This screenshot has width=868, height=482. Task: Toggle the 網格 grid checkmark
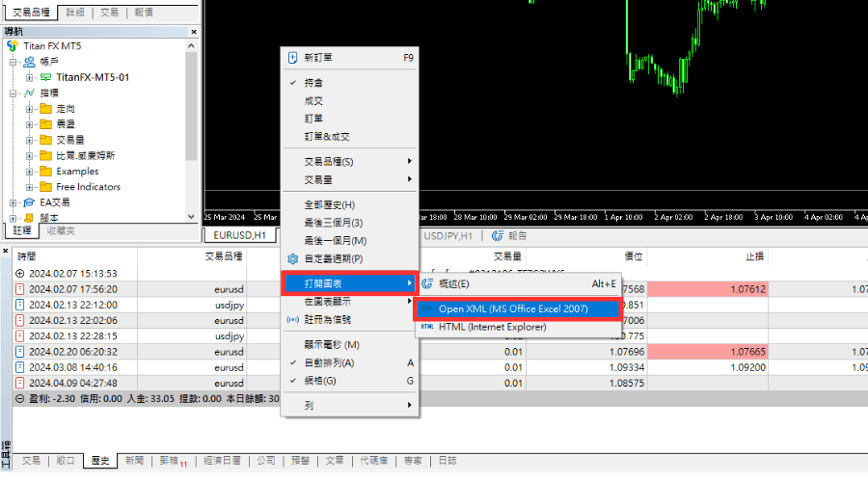293,381
